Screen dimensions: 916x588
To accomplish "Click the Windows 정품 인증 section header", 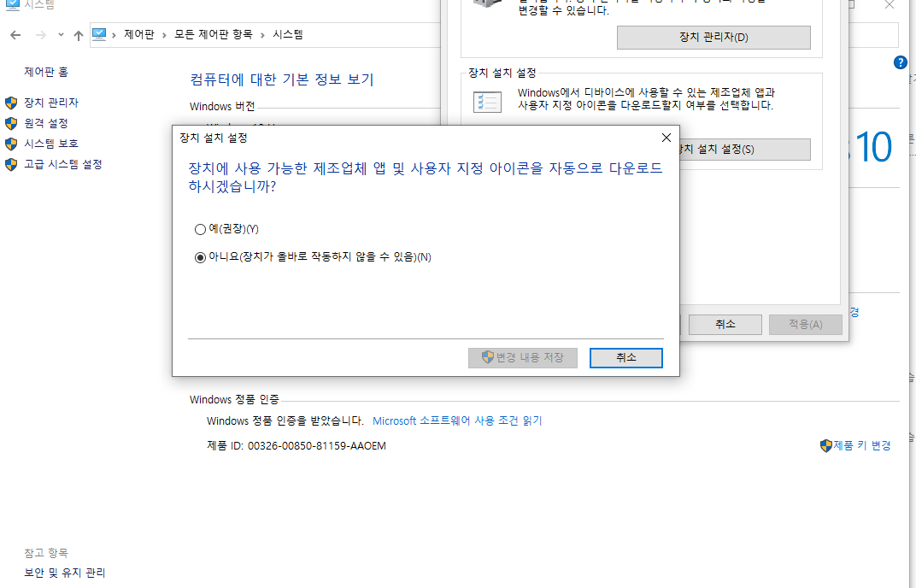I will click(x=234, y=400).
